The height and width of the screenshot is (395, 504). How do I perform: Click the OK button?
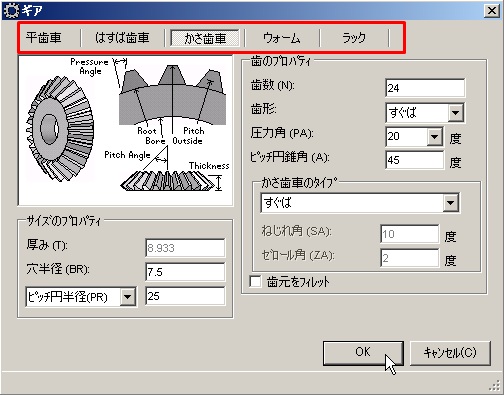tap(363, 353)
